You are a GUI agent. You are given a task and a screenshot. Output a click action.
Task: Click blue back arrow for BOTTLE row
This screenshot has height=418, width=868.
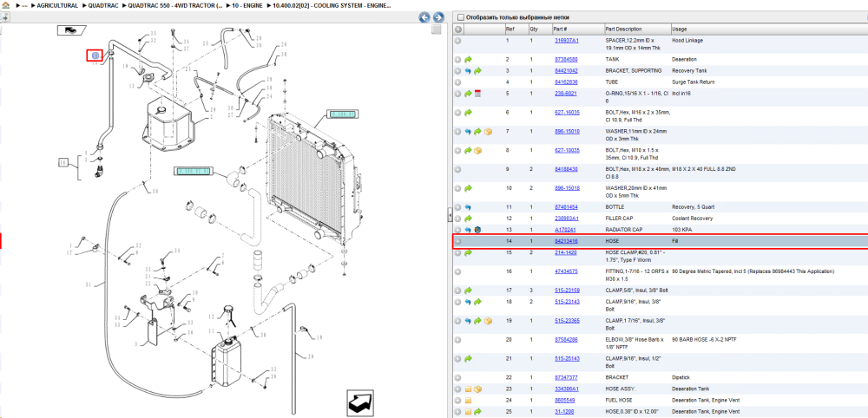click(468, 206)
